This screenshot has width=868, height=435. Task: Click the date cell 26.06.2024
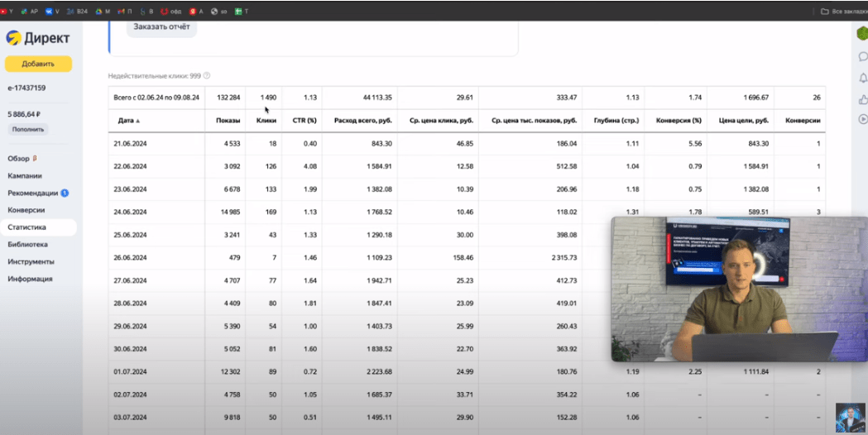(130, 258)
